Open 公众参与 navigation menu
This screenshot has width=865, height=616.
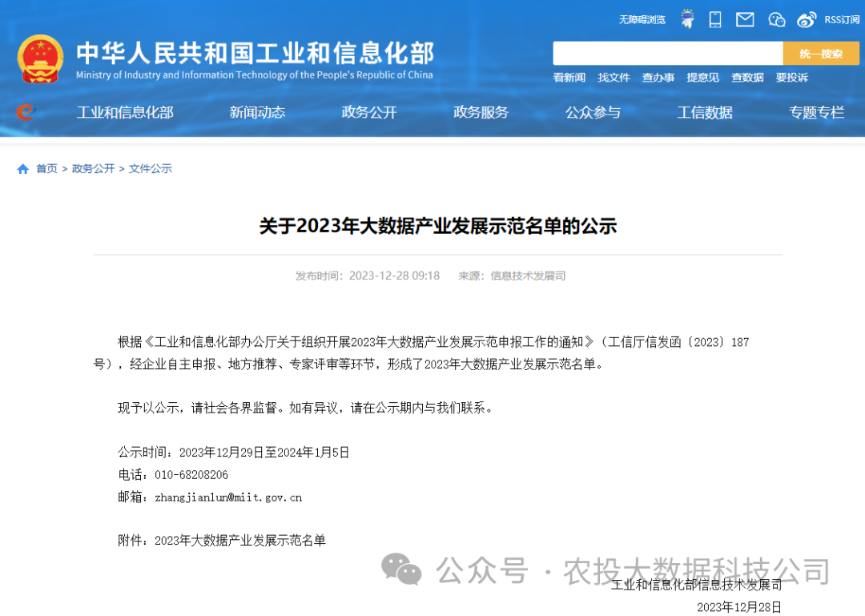point(593,113)
